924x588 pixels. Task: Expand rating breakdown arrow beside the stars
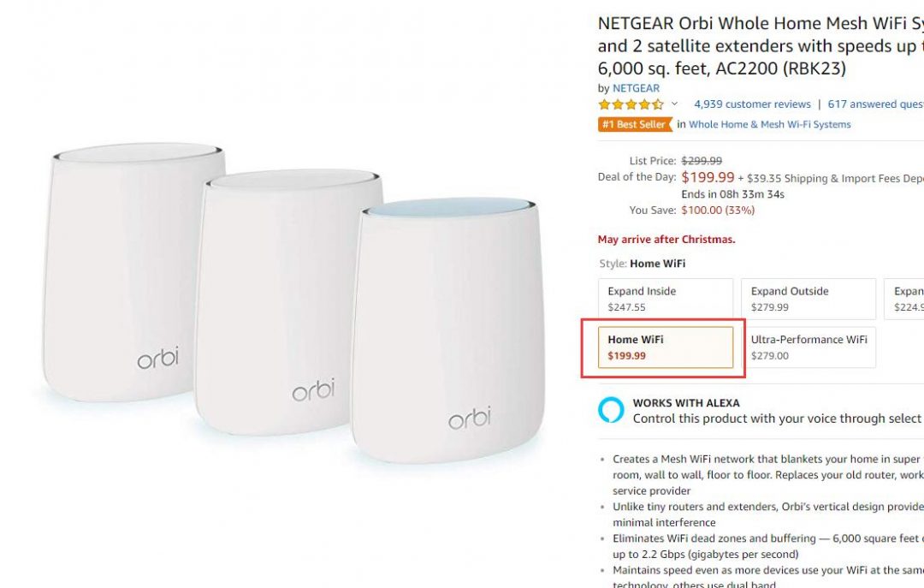click(x=674, y=104)
